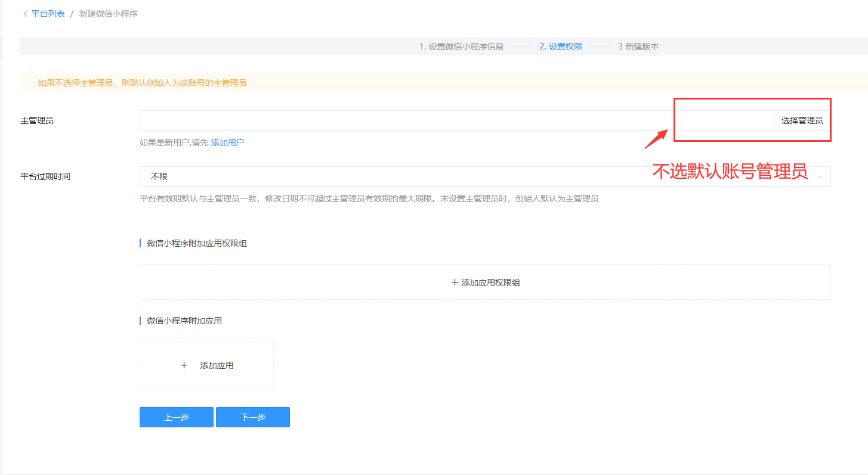This screenshot has width=868, height=475.
Task: Follow the 添加用户 link
Action: coord(227,142)
